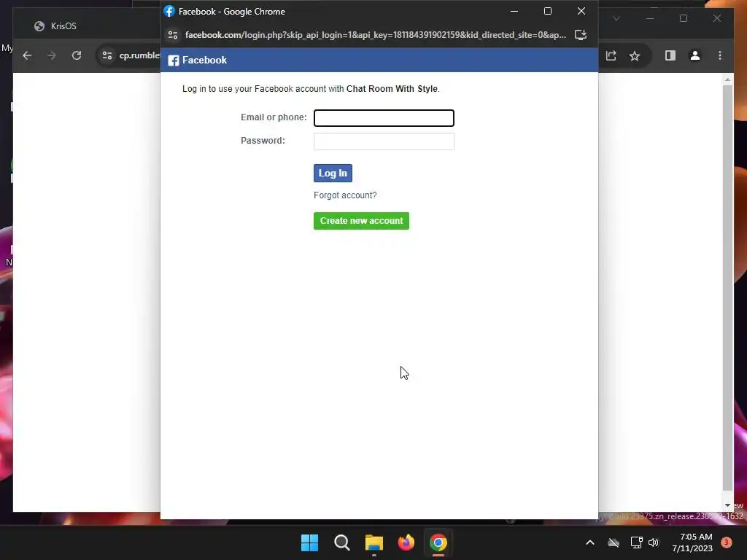Image resolution: width=747 pixels, height=560 pixels.
Task: Click forward arrow in background Chrome window
Action: [x=52, y=55]
